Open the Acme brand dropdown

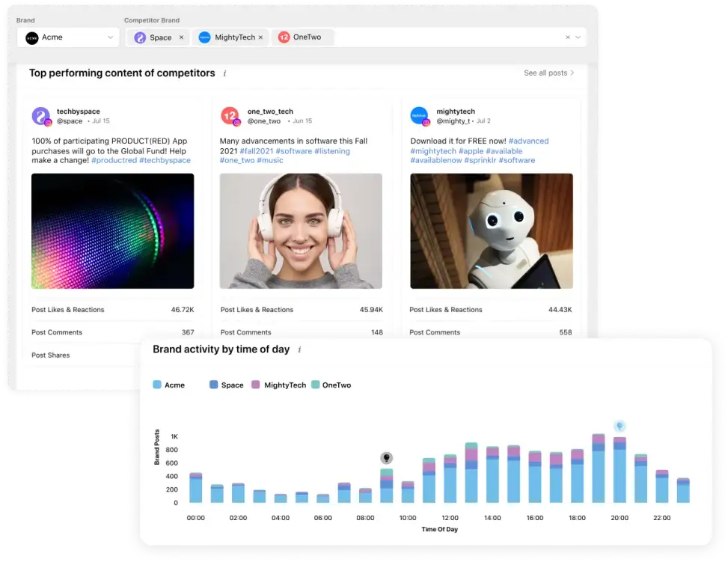click(x=68, y=37)
